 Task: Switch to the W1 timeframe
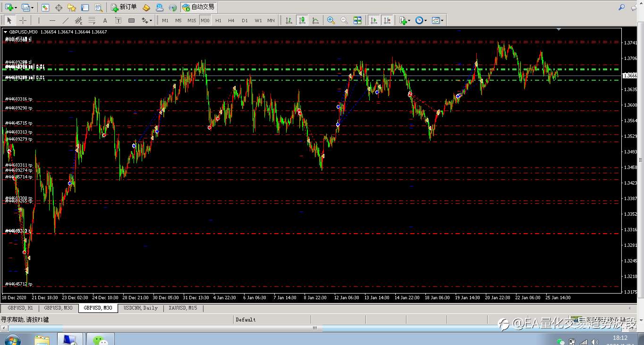click(x=258, y=20)
